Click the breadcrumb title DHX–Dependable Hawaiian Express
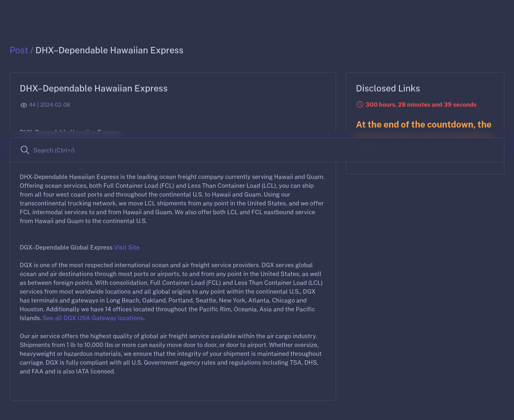 point(109,51)
